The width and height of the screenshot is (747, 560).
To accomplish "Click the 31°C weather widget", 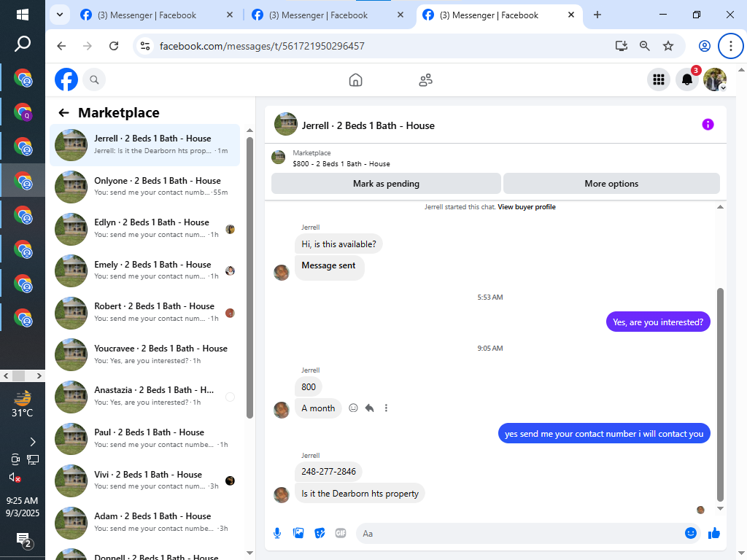I will [23, 404].
